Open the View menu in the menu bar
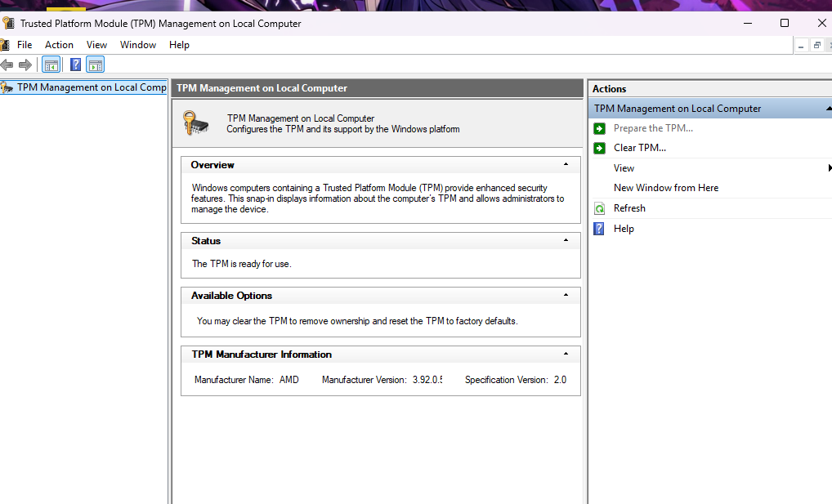Viewport: 832px width, 504px height. (96, 45)
